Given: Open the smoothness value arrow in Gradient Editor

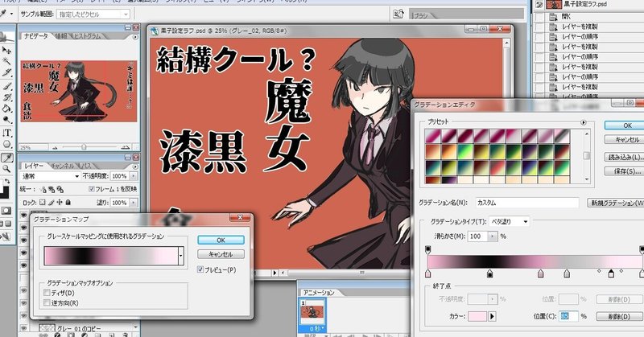Looking at the screenshot, I should pos(492,236).
